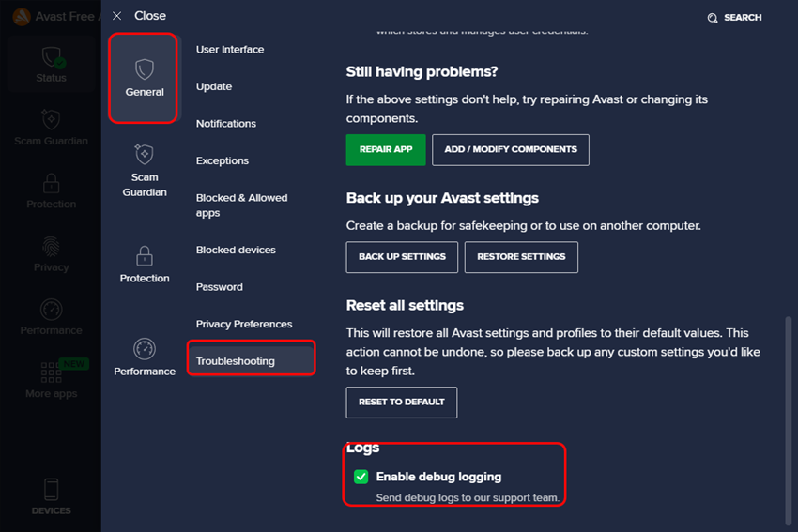
Task: Select Blocked & Allowed apps
Action: [241, 205]
